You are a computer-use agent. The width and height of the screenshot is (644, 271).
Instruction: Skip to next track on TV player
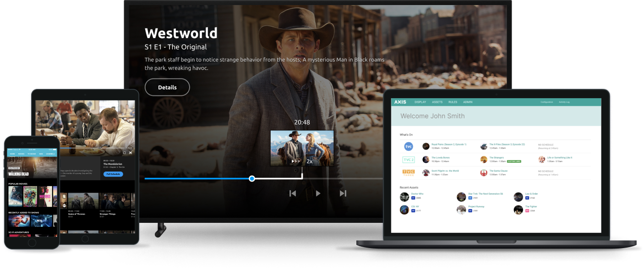pos(343,193)
